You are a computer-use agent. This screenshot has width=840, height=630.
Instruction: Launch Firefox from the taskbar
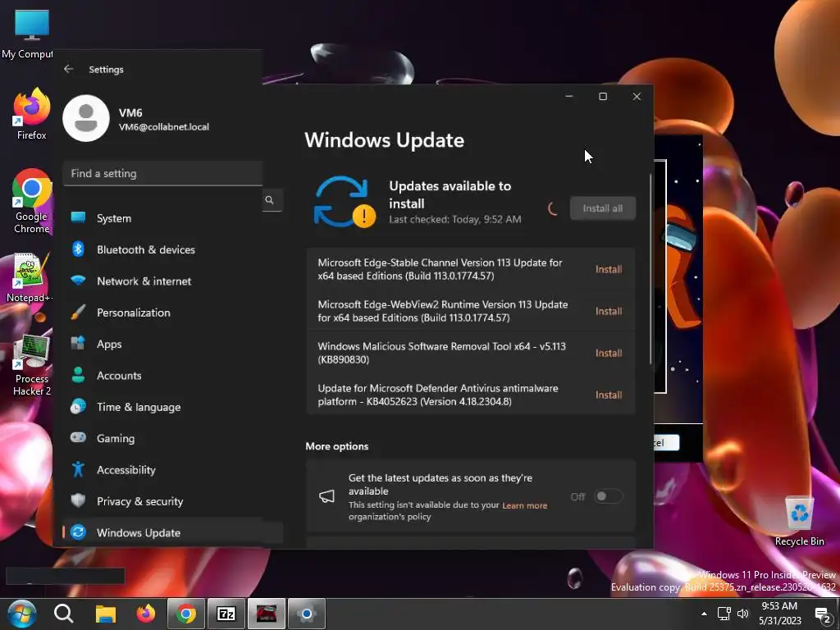point(146,614)
